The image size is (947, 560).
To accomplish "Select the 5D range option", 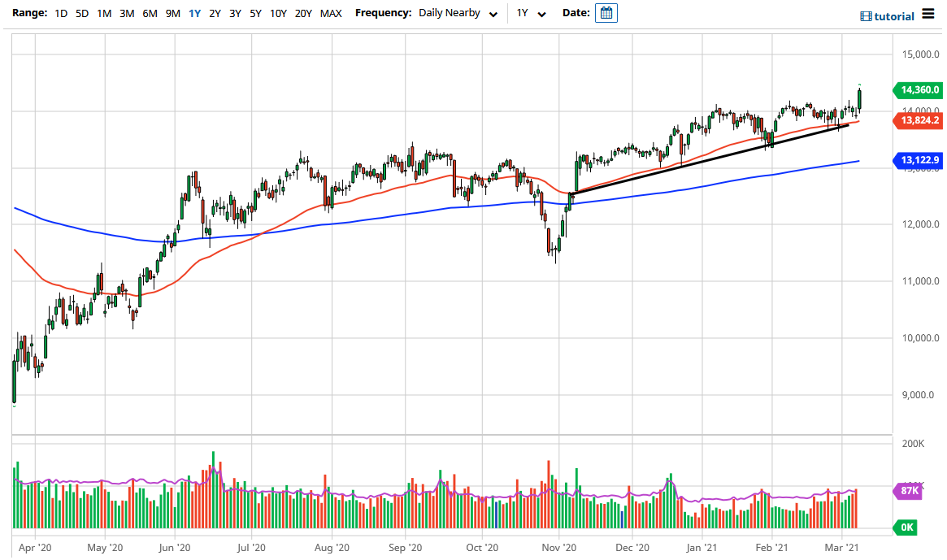I will point(80,13).
